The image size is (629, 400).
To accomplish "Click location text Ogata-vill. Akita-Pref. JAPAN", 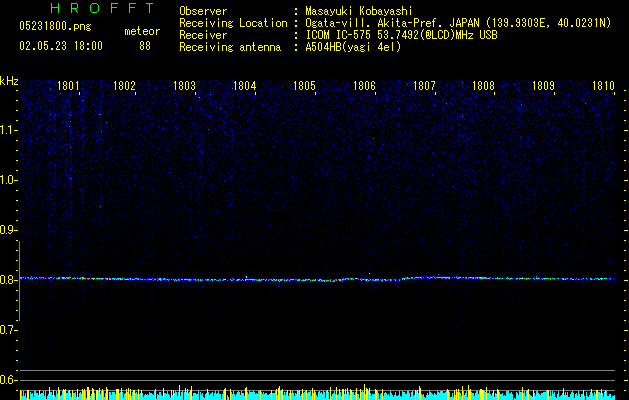I will pos(392,23).
